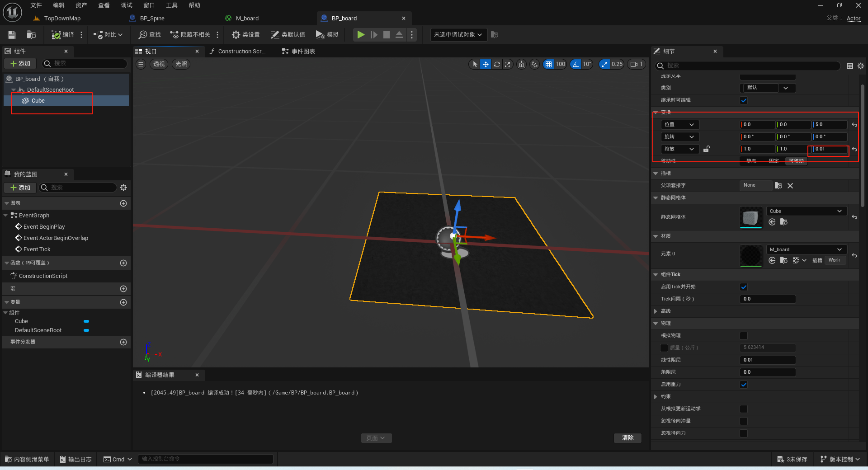Toggle rotation snapping angle icon

tap(576, 64)
